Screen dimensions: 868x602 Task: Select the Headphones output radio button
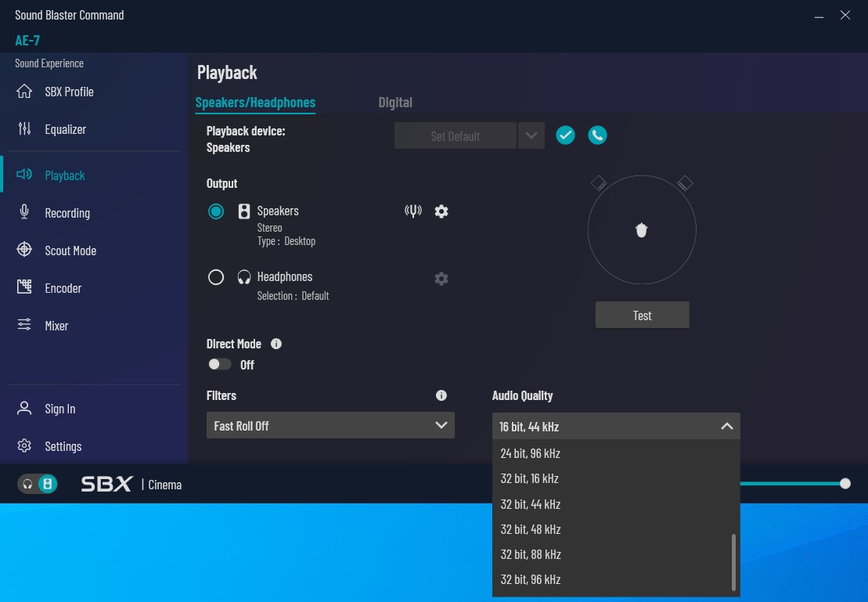click(x=216, y=277)
